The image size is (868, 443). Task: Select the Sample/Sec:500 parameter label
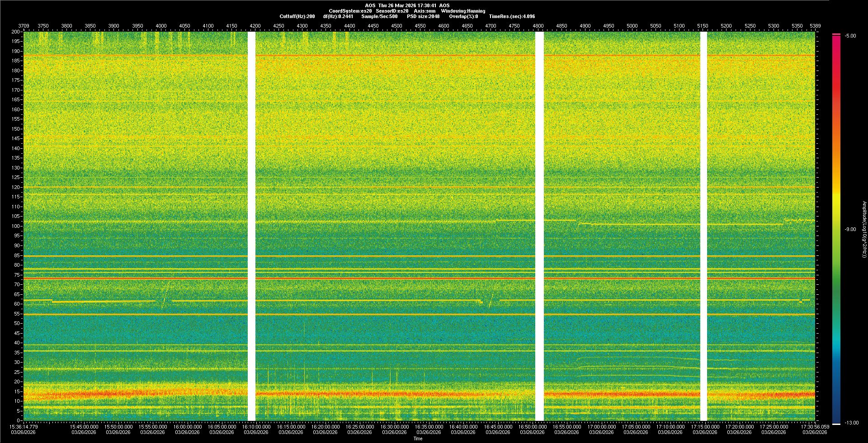[x=379, y=16]
